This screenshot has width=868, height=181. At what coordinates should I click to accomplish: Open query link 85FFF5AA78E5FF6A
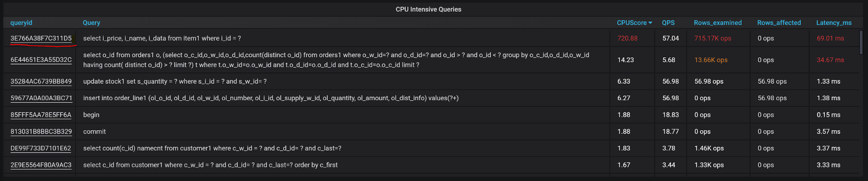(41, 115)
